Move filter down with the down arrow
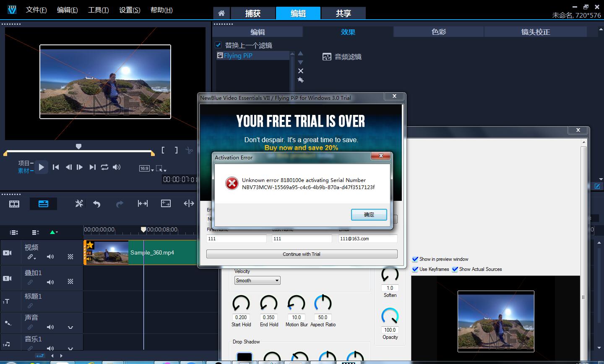Image resolution: width=604 pixels, height=364 pixels. 300,62
